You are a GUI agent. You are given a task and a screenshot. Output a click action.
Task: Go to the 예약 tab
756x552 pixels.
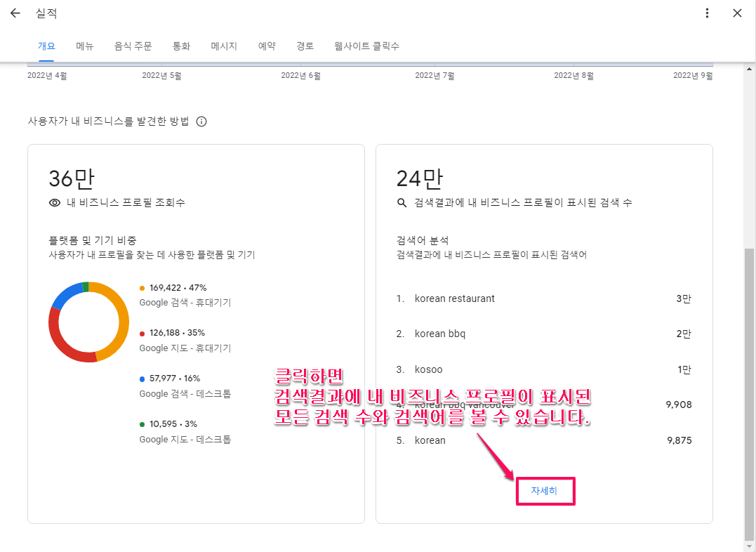tap(267, 46)
